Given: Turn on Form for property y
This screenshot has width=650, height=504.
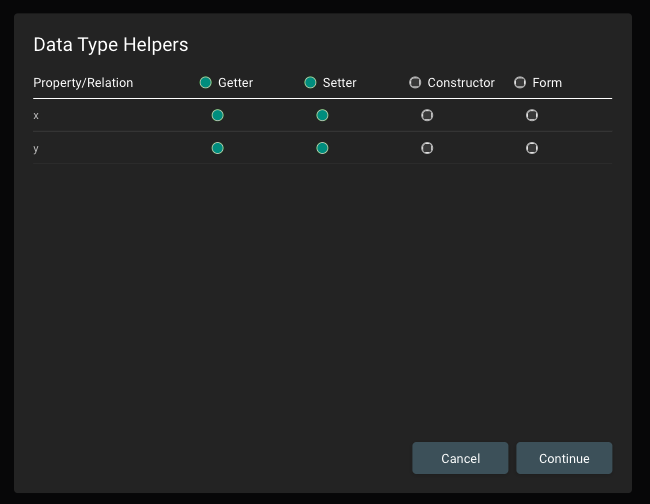Looking at the screenshot, I should tap(532, 148).
